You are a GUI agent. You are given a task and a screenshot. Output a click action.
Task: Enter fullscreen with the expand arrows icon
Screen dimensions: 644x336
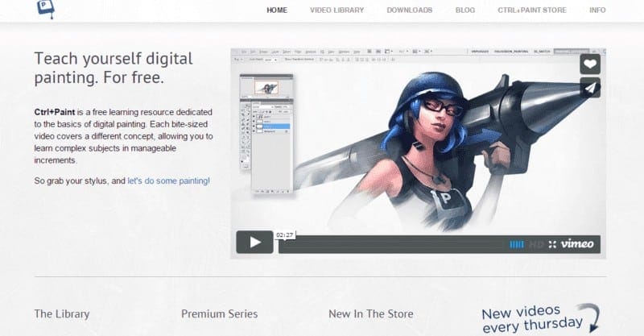click(x=552, y=244)
